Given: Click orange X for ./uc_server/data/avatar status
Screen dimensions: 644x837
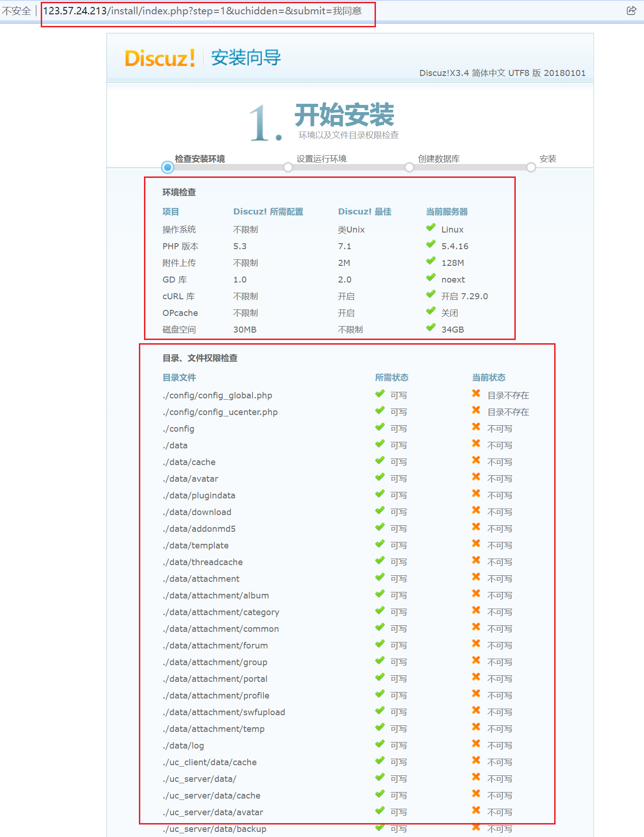Looking at the screenshot, I should (x=476, y=811).
